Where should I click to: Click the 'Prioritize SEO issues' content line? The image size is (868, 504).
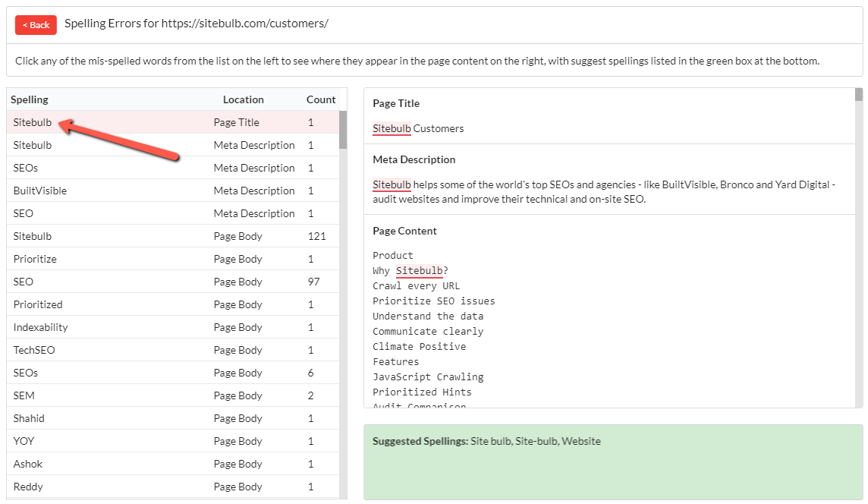coord(434,301)
